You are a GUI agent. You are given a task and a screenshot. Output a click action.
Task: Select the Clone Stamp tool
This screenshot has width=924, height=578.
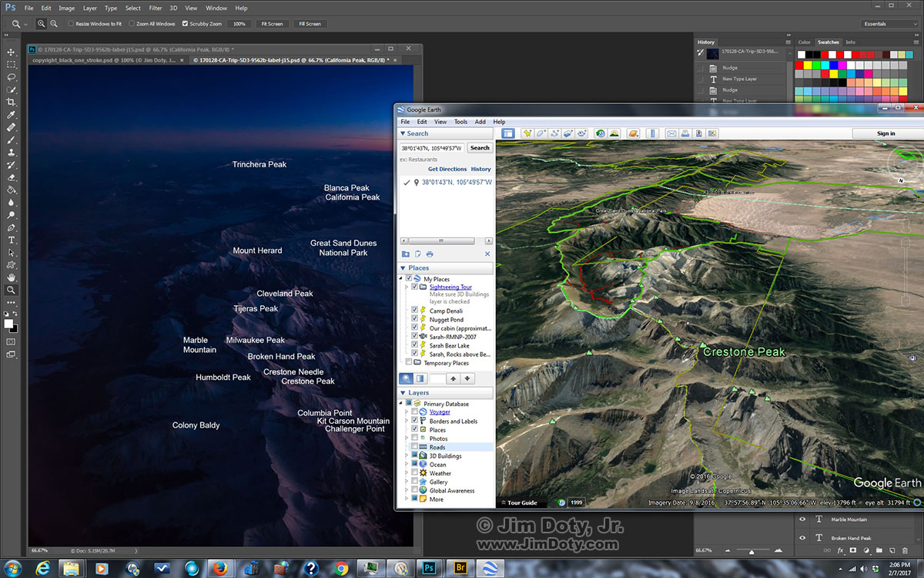coord(11,152)
